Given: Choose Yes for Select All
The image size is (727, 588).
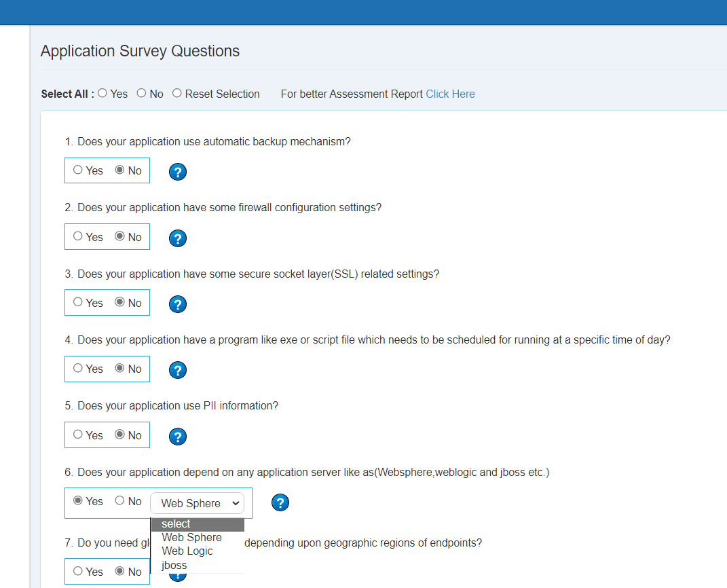Looking at the screenshot, I should click(102, 93).
